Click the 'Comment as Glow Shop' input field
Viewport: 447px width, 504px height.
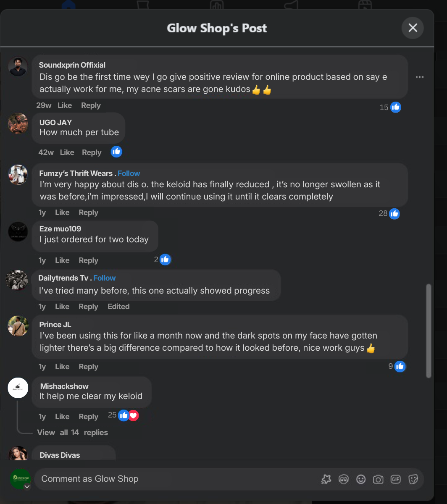click(x=168, y=479)
